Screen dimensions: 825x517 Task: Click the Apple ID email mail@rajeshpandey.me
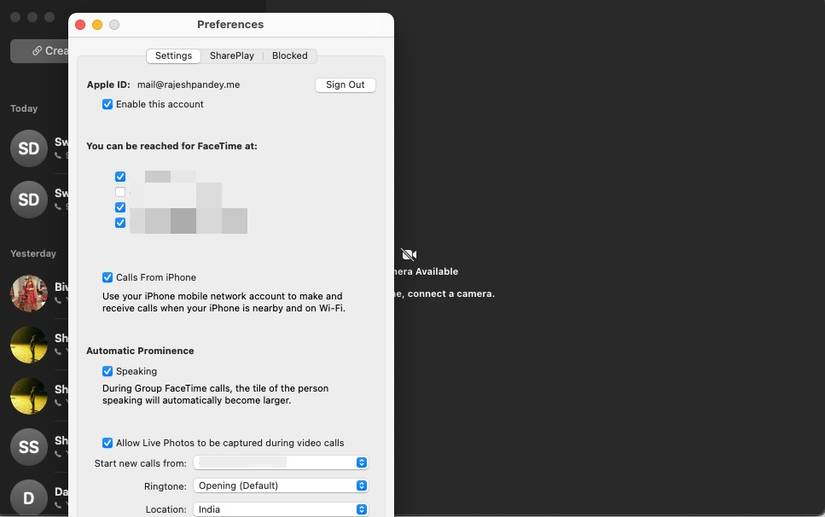(x=188, y=85)
